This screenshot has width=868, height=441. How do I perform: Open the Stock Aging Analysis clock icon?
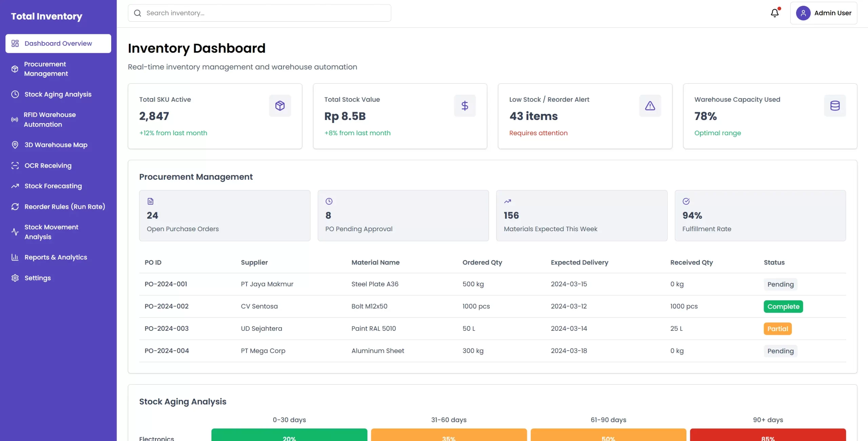(15, 94)
